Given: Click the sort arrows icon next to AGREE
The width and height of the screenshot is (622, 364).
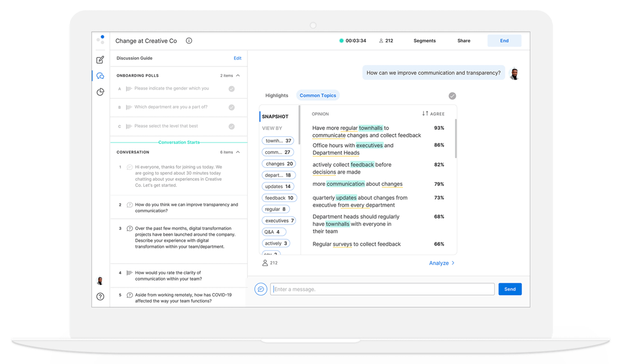Looking at the screenshot, I should coord(425,114).
